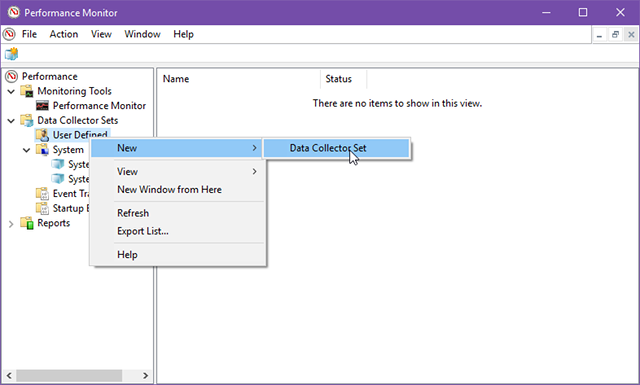The width and height of the screenshot is (640, 385).
Task: Click the Performance root node icon
Action: [11, 76]
